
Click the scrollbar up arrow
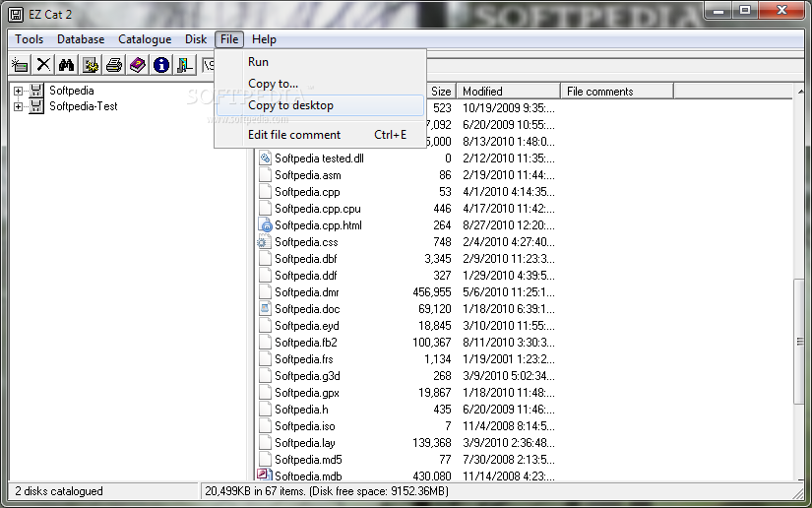click(799, 92)
